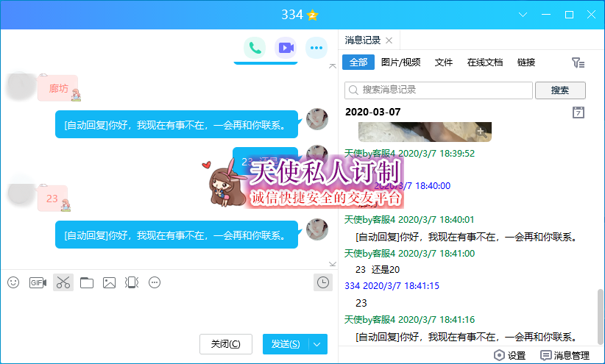Viewport: 605px width, 364px height.
Task: Click the send image icon
Action: (x=110, y=282)
